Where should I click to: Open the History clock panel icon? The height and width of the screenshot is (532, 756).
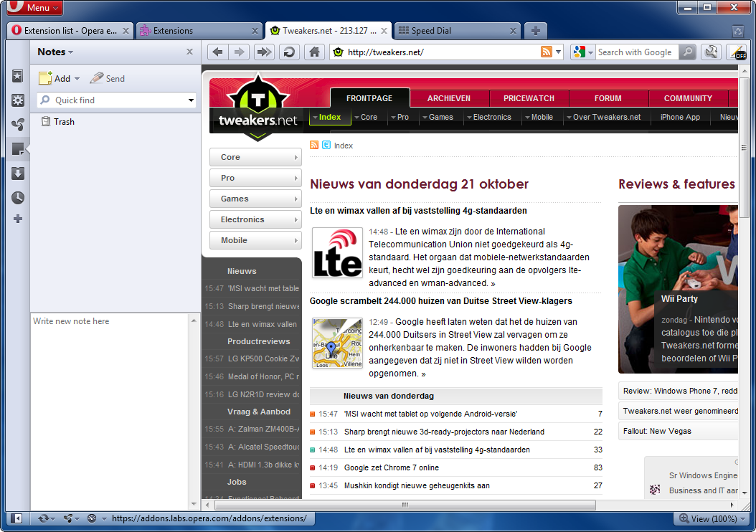tap(18, 198)
